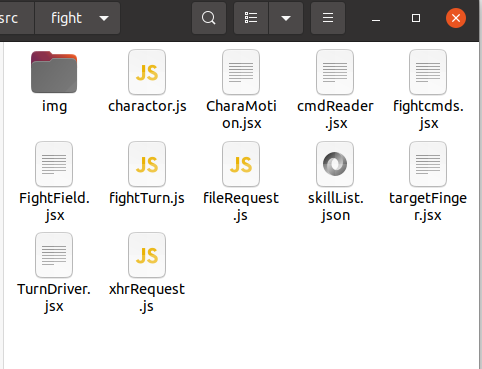Select the TurnDriver.jsx file icon
482x369 pixels.
tap(54, 255)
